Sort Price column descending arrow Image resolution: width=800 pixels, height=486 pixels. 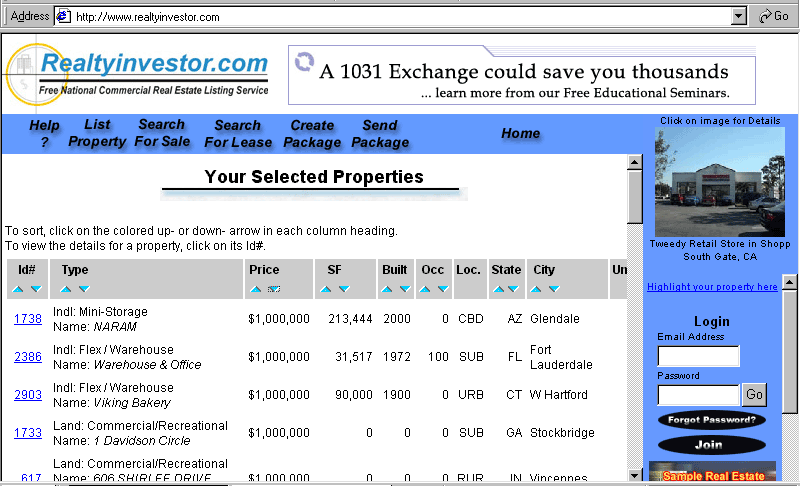(274, 289)
